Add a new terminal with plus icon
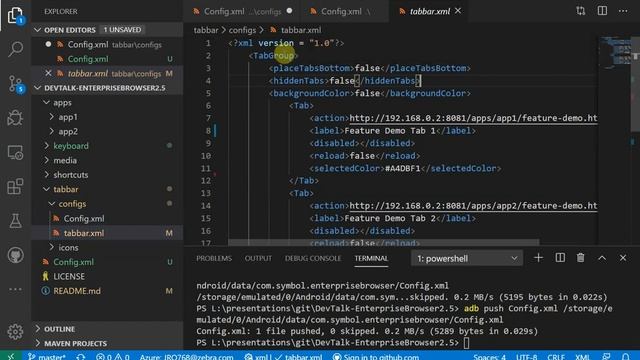Image resolution: width=640 pixels, height=360 pixels. (x=538, y=258)
